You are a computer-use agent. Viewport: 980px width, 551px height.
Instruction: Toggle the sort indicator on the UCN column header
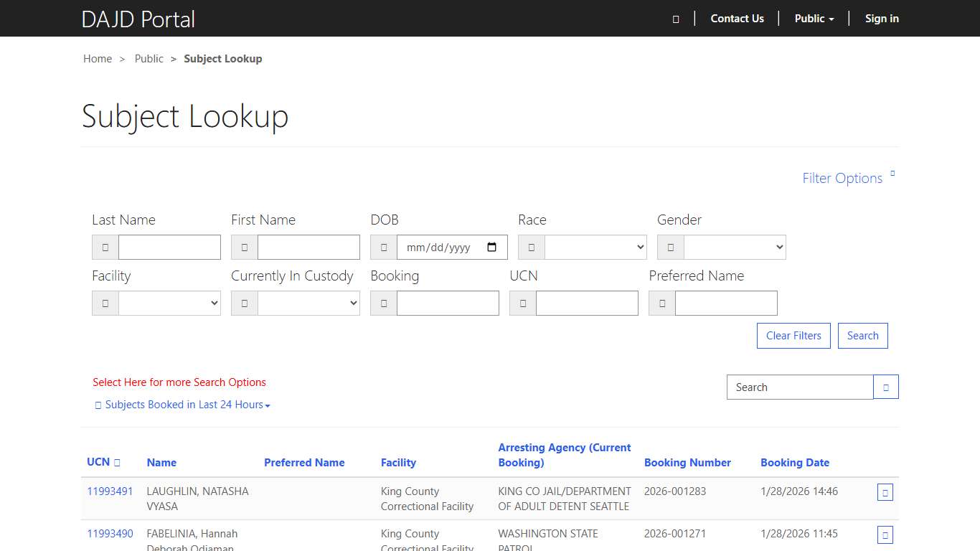pyautogui.click(x=118, y=461)
